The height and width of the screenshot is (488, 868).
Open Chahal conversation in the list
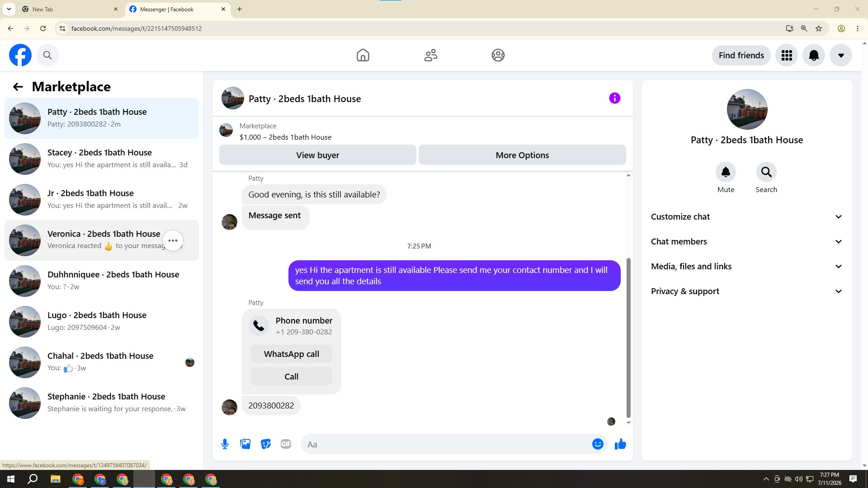[102, 362]
